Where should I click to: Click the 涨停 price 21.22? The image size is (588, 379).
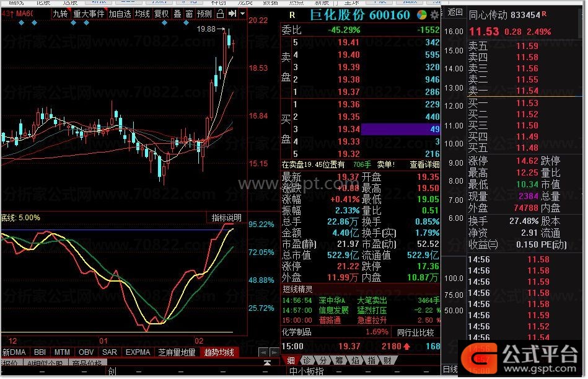(x=348, y=267)
